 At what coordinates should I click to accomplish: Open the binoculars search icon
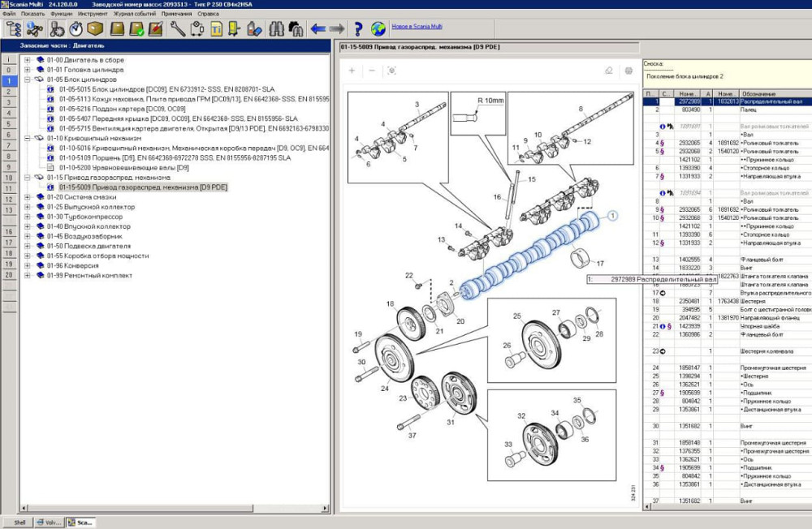click(x=275, y=29)
